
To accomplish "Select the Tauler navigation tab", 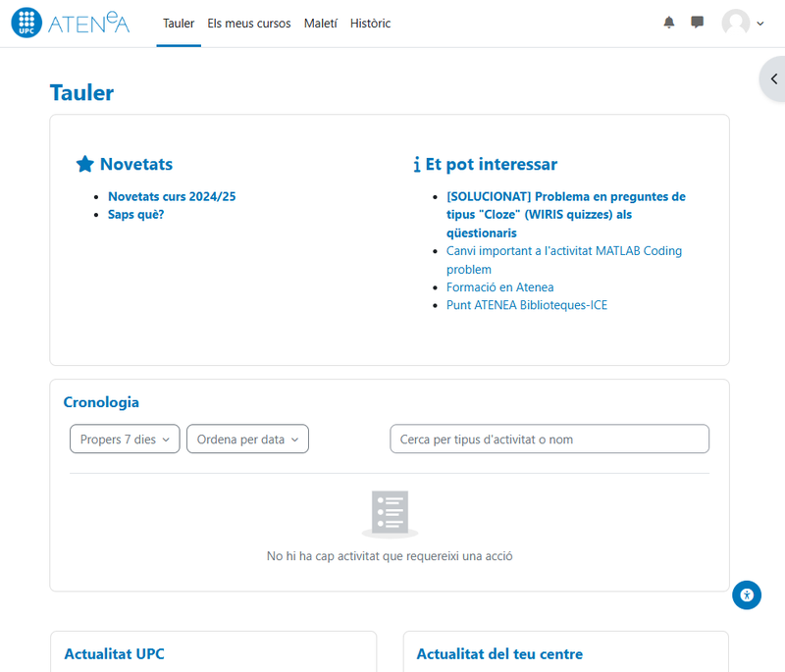I will click(x=179, y=24).
